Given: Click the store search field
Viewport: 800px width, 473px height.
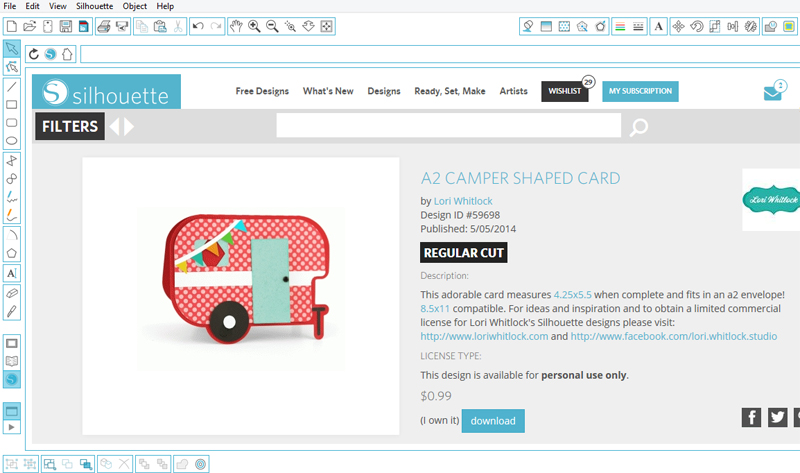Looking at the screenshot, I should pyautogui.click(x=449, y=126).
